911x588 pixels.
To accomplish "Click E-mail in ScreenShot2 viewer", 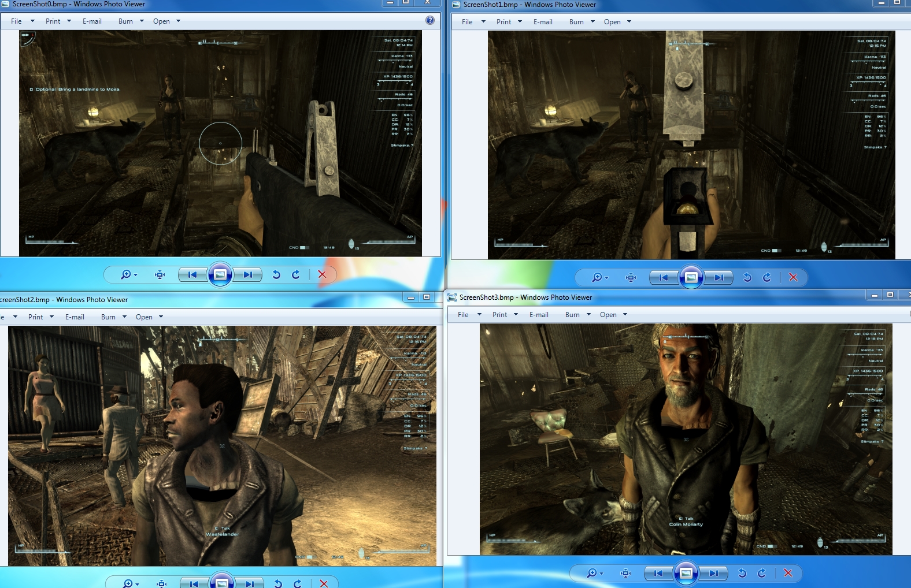I will pyautogui.click(x=75, y=317).
